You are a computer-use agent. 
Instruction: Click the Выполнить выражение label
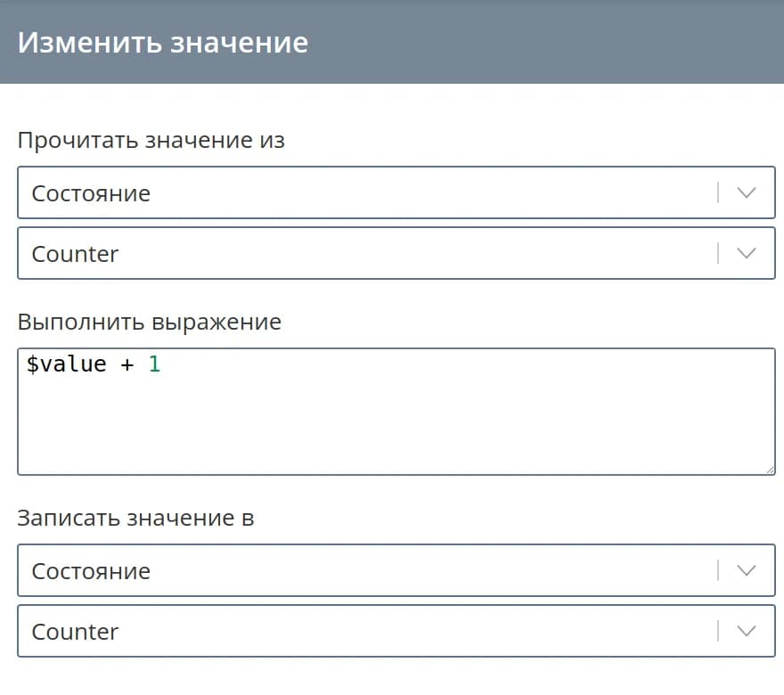(150, 322)
